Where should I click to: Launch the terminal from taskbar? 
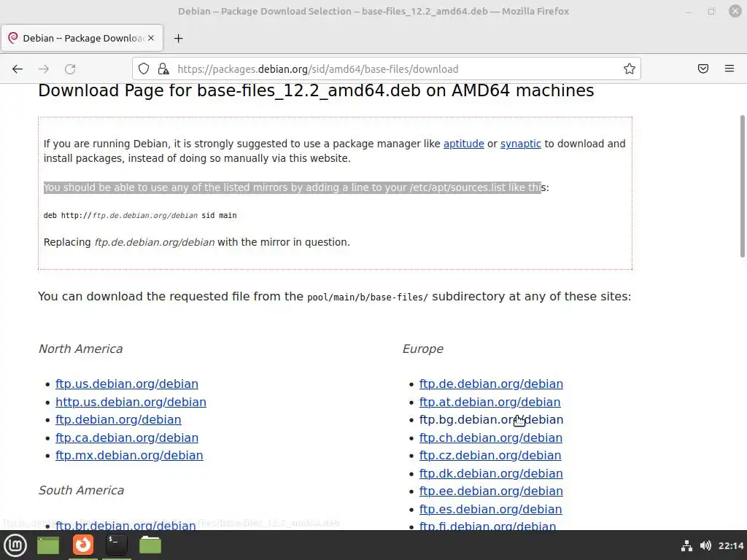point(116,545)
